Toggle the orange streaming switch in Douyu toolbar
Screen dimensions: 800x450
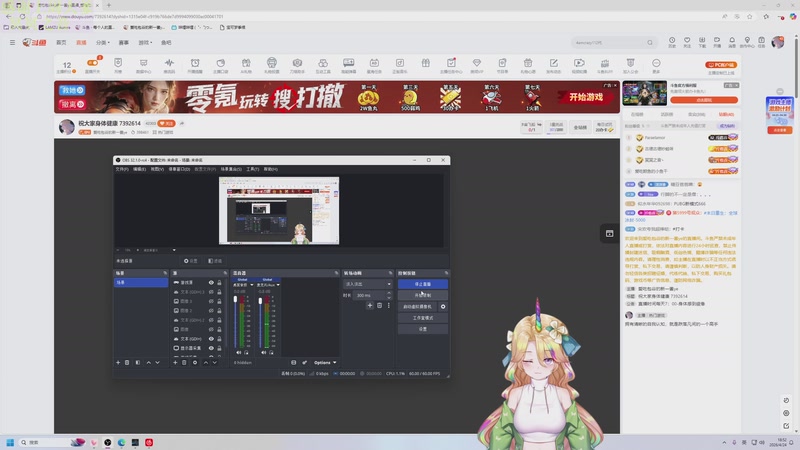(92, 63)
